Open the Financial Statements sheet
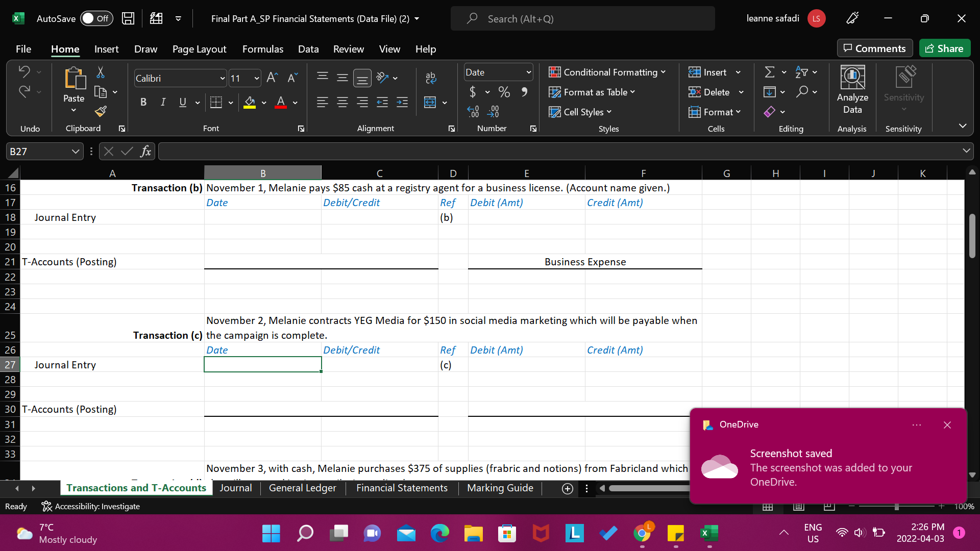This screenshot has width=980, height=551. click(x=402, y=488)
